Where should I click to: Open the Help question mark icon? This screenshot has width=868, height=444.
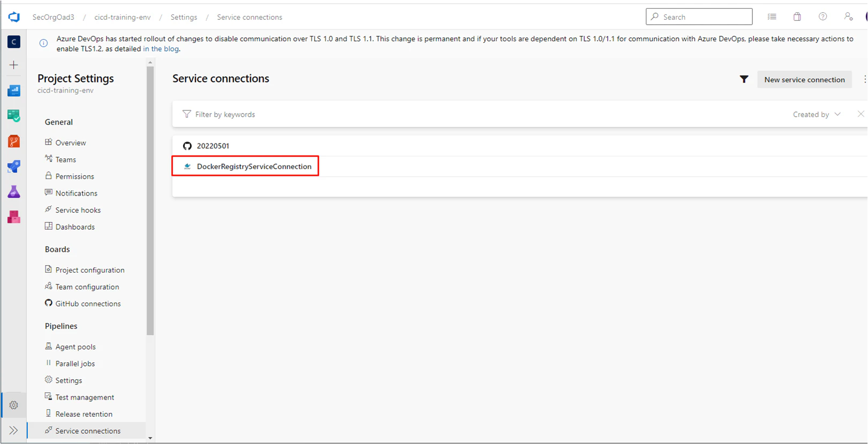[x=823, y=17]
